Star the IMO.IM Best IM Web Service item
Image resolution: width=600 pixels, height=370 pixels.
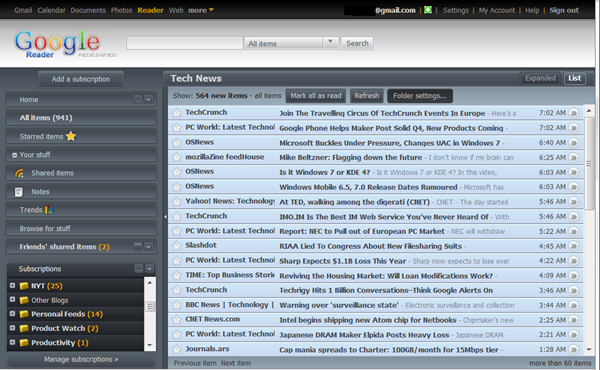[x=176, y=217]
